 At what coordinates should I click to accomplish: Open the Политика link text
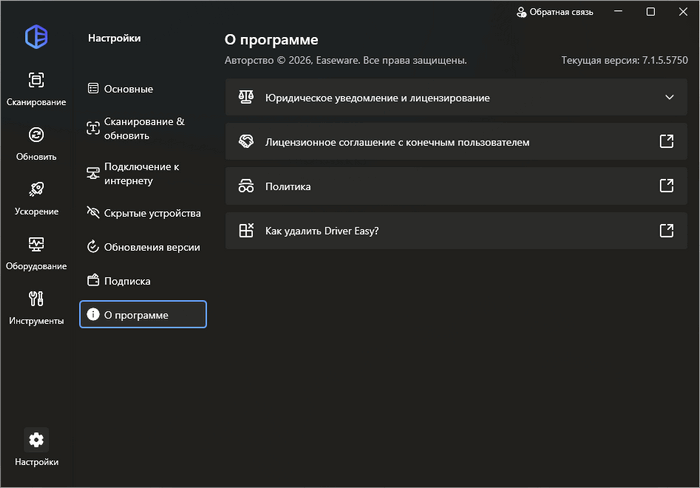[x=288, y=187]
